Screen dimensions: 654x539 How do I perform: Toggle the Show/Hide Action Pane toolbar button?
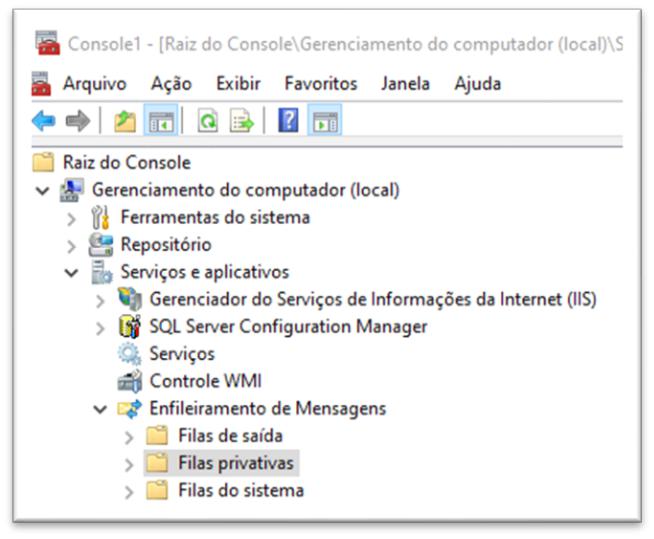325,121
